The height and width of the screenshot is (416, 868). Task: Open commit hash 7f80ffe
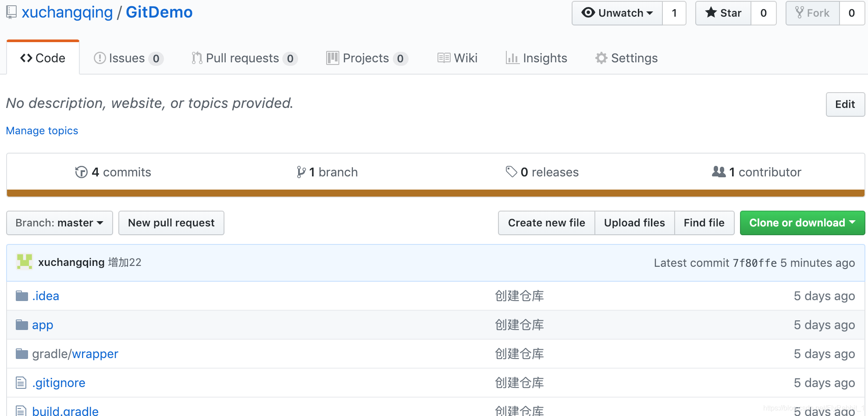(x=755, y=263)
